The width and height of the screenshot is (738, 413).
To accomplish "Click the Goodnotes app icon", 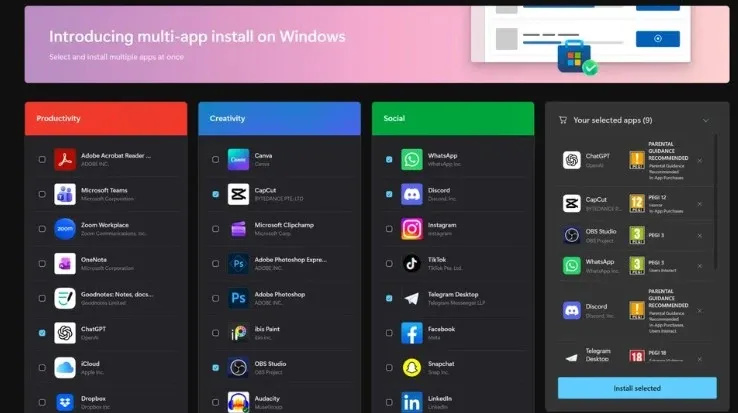I will point(64,298).
